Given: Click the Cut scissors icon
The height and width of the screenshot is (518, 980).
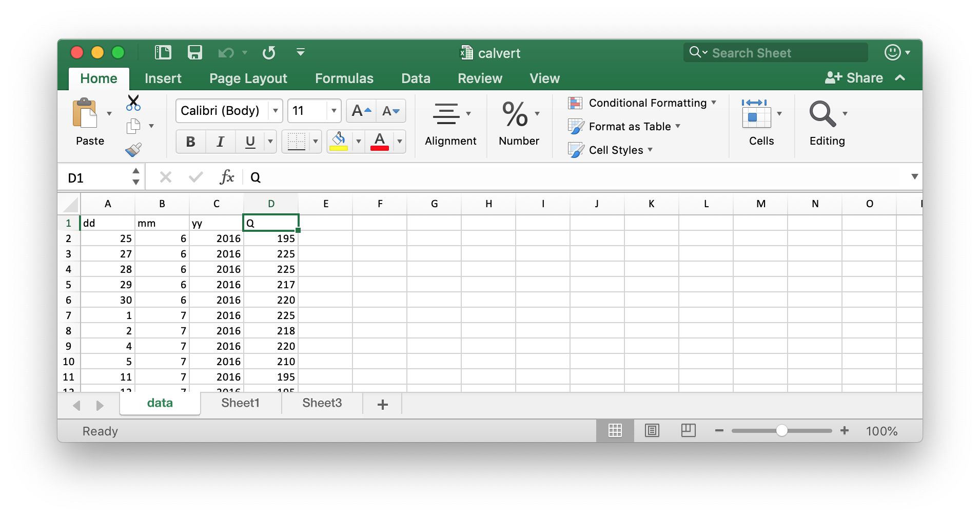Looking at the screenshot, I should (x=133, y=103).
